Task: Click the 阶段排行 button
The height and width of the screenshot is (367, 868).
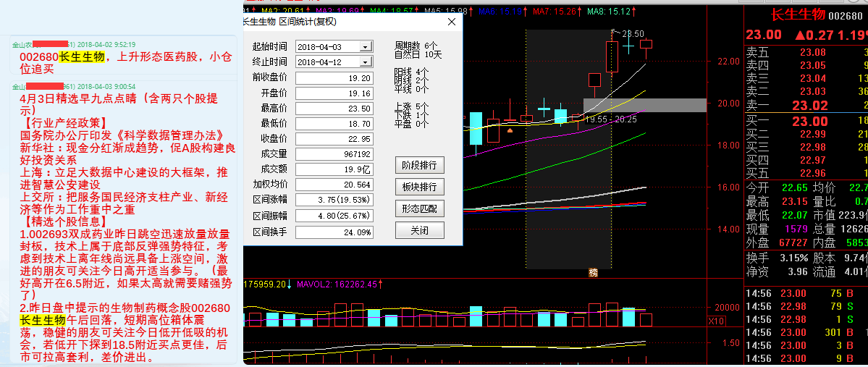Action: coord(420,165)
